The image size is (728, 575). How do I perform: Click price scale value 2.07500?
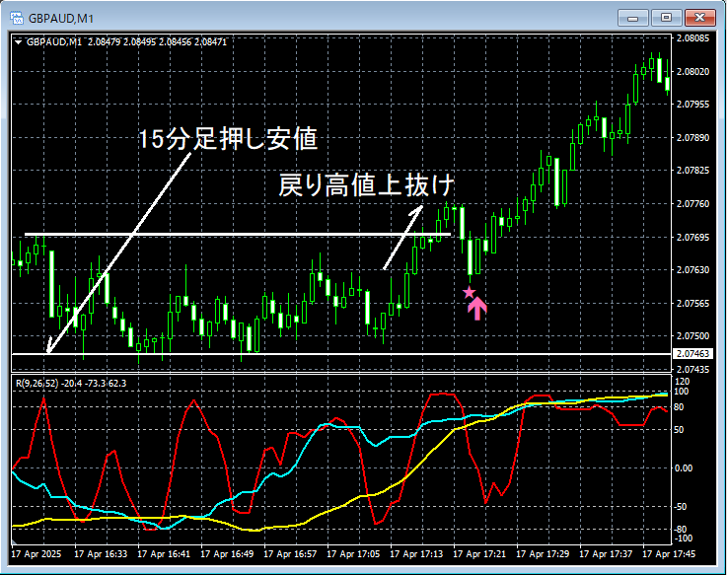(693, 336)
